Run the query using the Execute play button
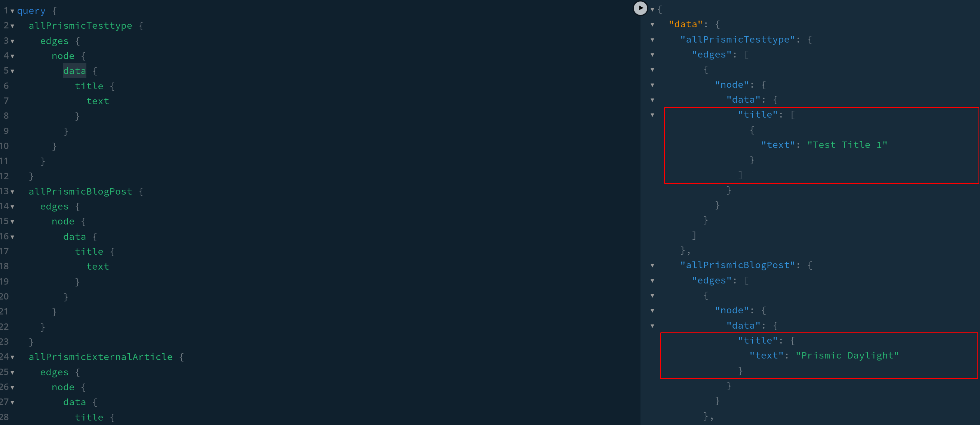Image resolution: width=980 pixels, height=425 pixels. point(640,8)
